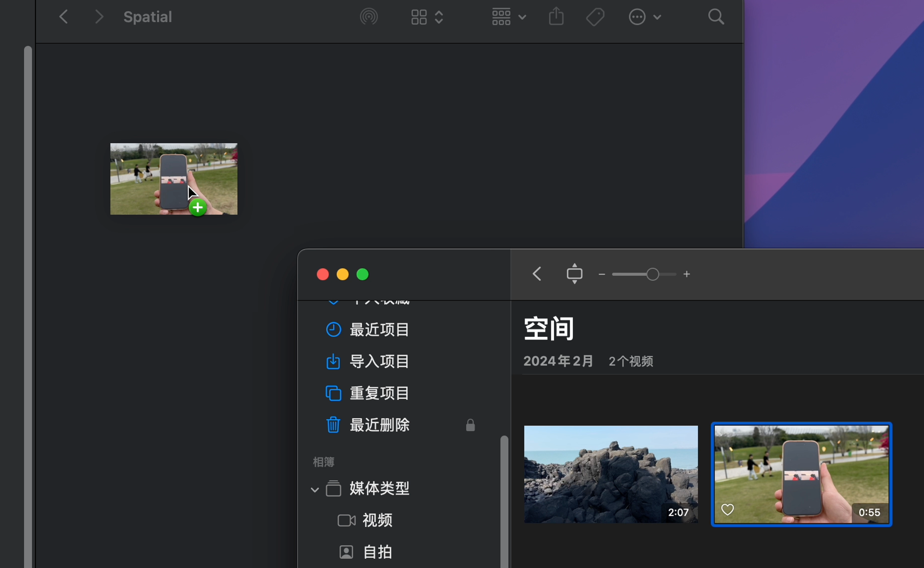Close the Photos window
The image size is (924, 568).
click(322, 275)
